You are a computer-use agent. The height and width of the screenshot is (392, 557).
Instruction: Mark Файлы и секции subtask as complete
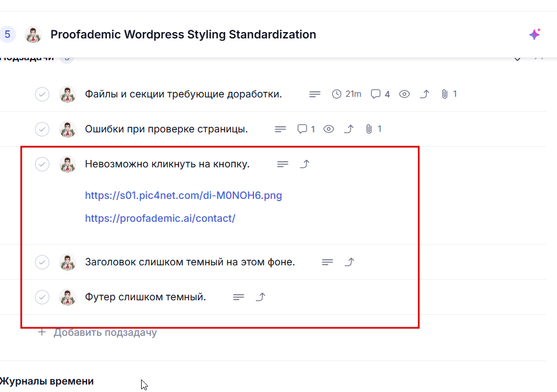tap(42, 94)
